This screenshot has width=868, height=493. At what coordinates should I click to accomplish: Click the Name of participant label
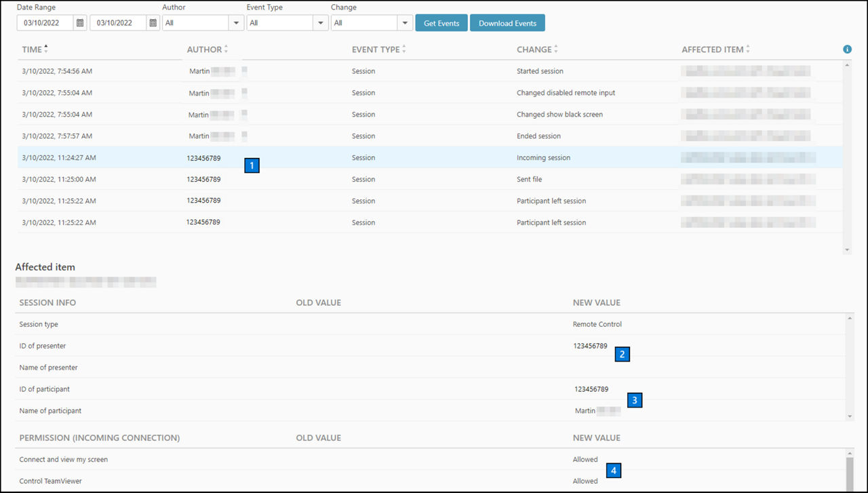pos(51,411)
